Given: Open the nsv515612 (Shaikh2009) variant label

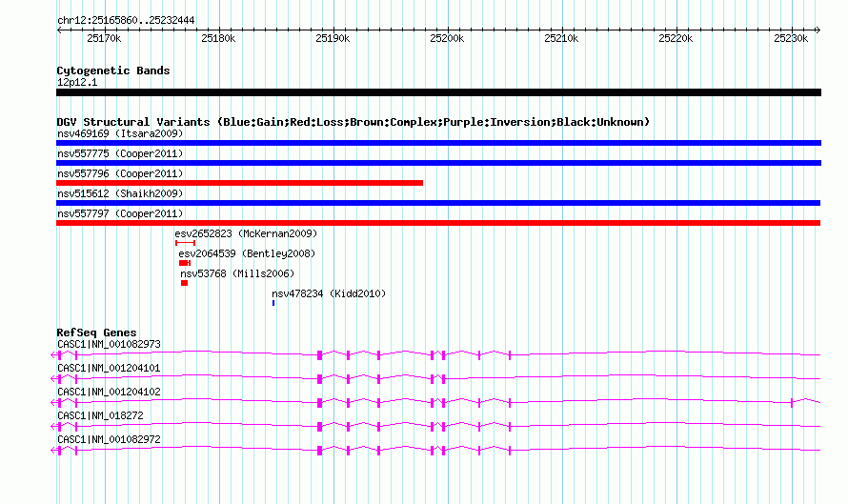Looking at the screenshot, I should pos(120,193).
